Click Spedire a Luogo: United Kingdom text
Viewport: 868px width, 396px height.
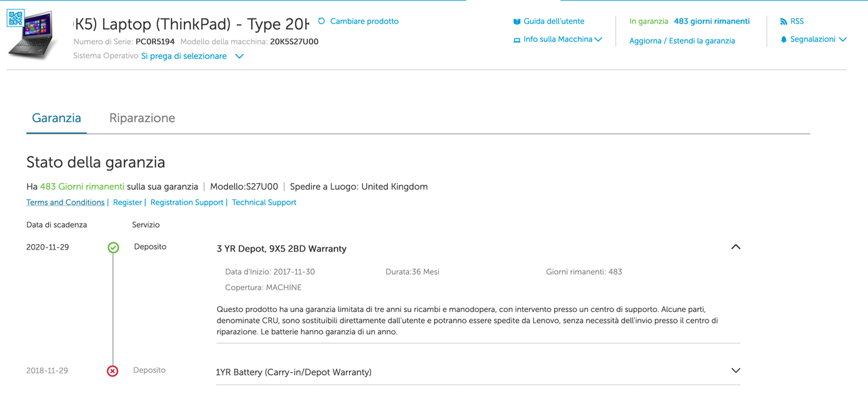coord(359,186)
